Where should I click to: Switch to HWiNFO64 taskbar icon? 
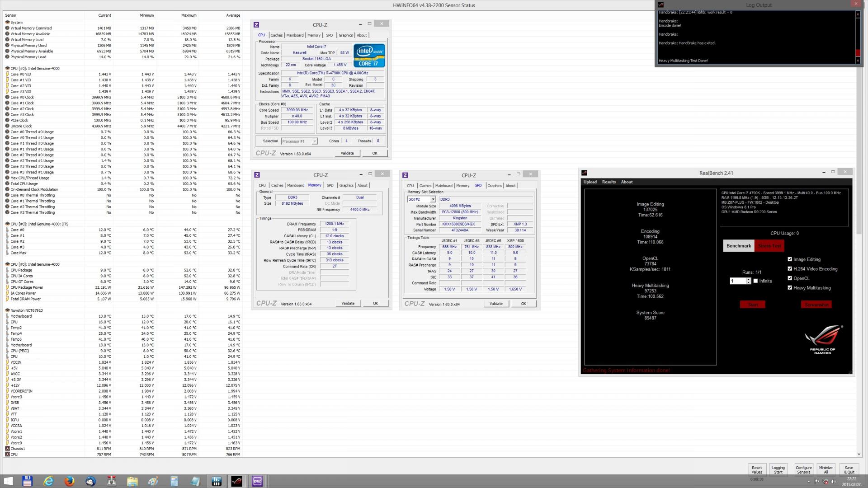pyautogui.click(x=216, y=481)
